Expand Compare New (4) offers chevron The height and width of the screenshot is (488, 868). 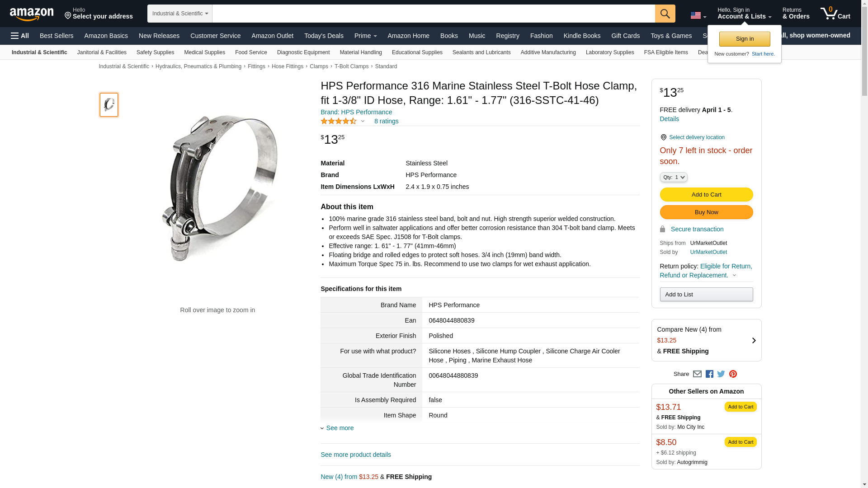click(754, 340)
